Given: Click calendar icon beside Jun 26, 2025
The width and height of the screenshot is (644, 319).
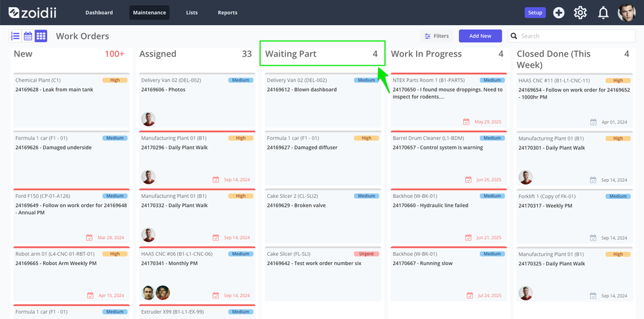Looking at the screenshot, I should click(x=468, y=180).
